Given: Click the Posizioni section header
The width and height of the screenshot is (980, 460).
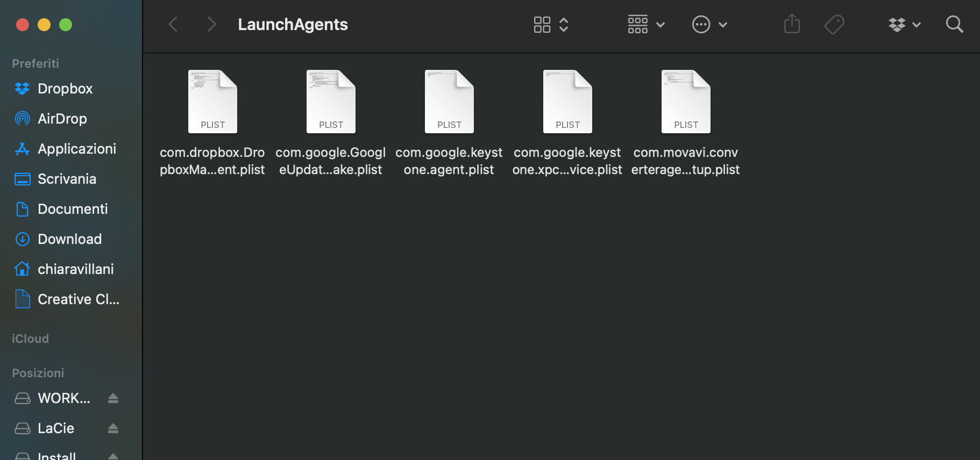Looking at the screenshot, I should pyautogui.click(x=38, y=373).
